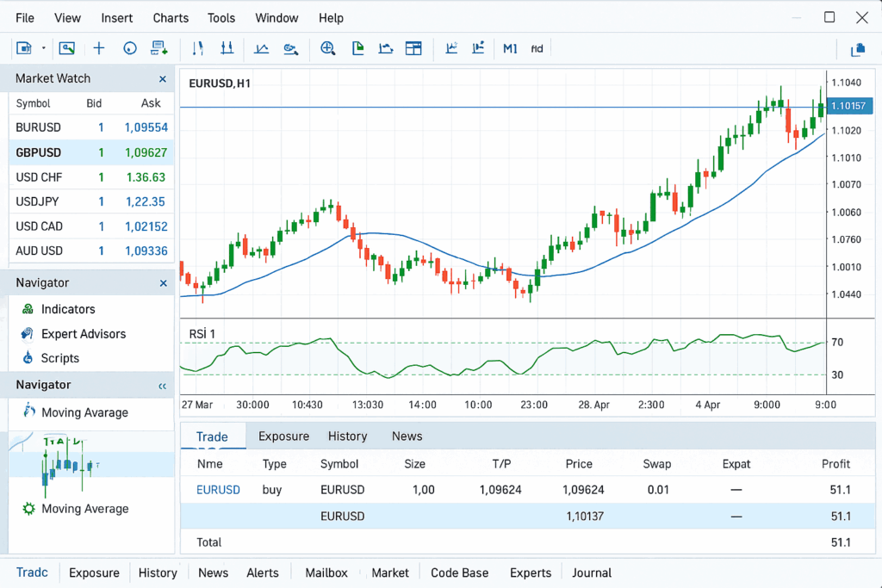Open the Indicators item in Navigator
The width and height of the screenshot is (882, 588).
click(68, 309)
